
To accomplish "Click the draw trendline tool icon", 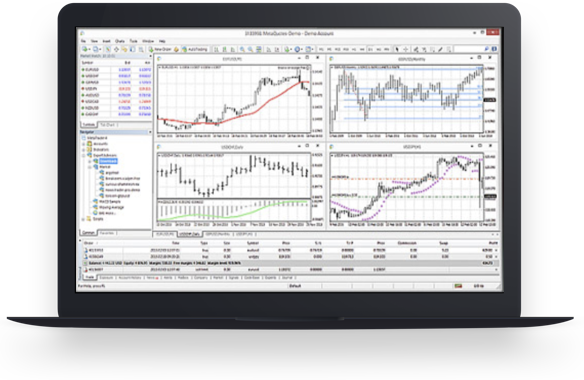I will click(440, 49).
